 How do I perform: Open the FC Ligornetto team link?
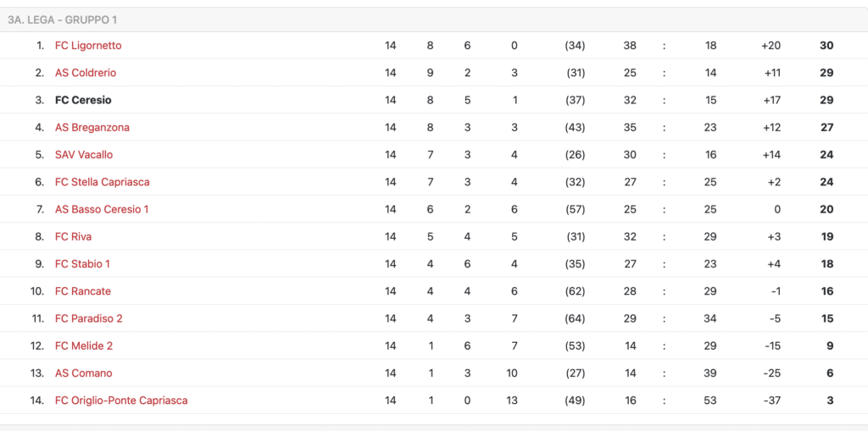(88, 46)
